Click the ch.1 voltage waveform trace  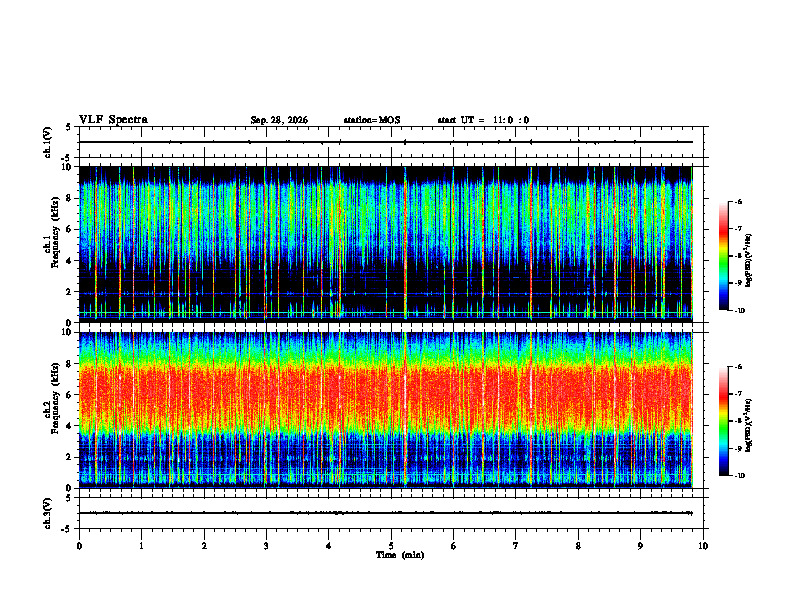coord(385,142)
